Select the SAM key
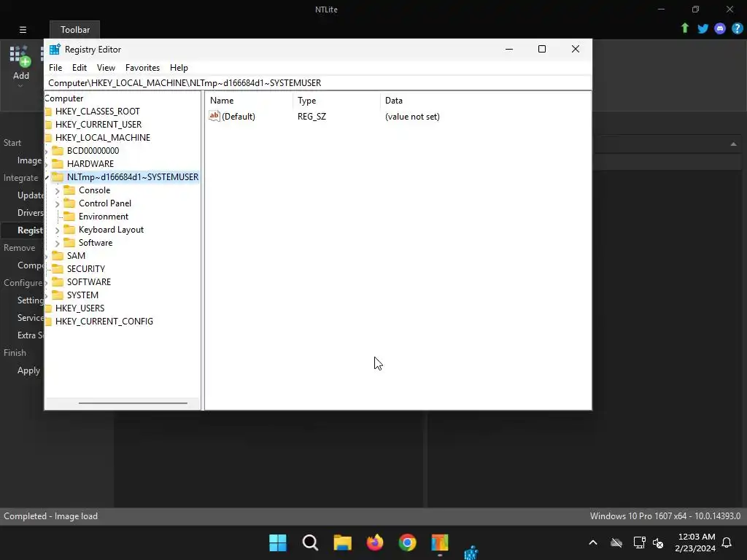747x560 pixels. (x=76, y=256)
